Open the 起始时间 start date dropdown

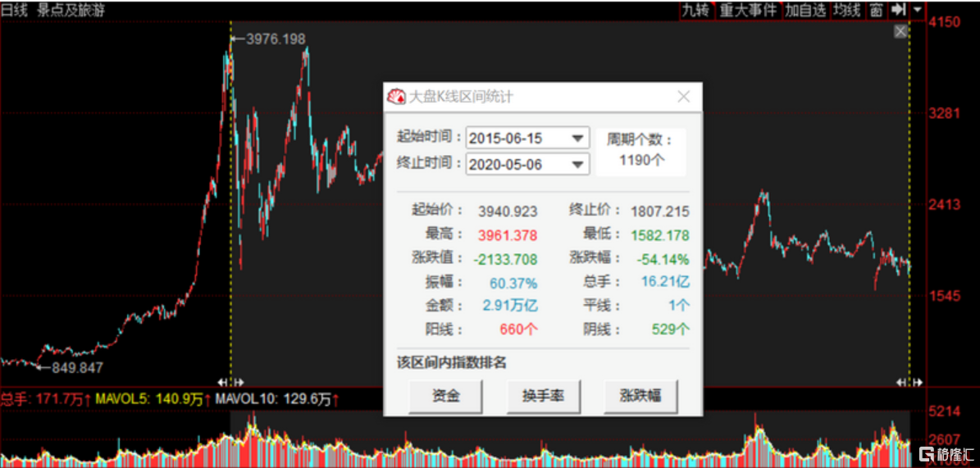coord(579,138)
